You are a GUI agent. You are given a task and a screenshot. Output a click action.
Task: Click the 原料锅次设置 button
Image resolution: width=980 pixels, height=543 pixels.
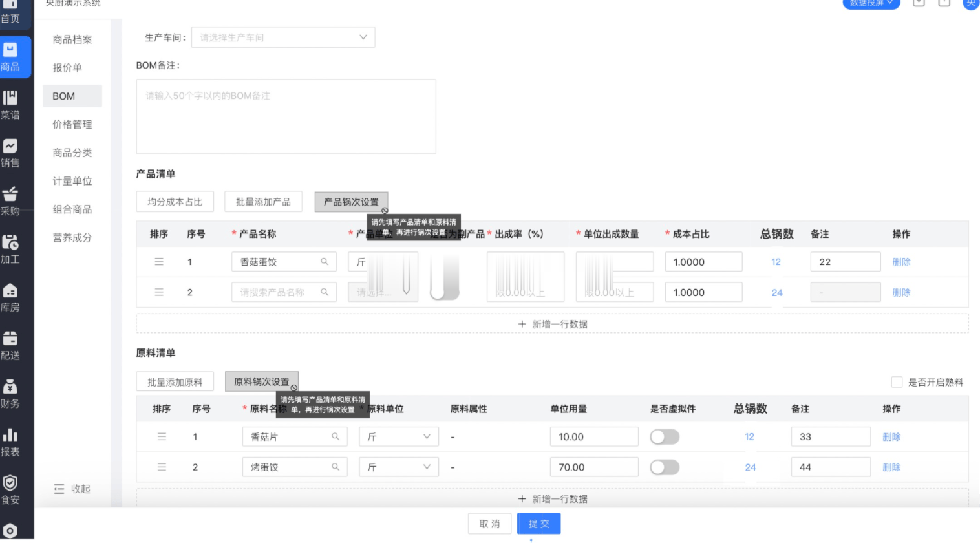click(x=262, y=381)
